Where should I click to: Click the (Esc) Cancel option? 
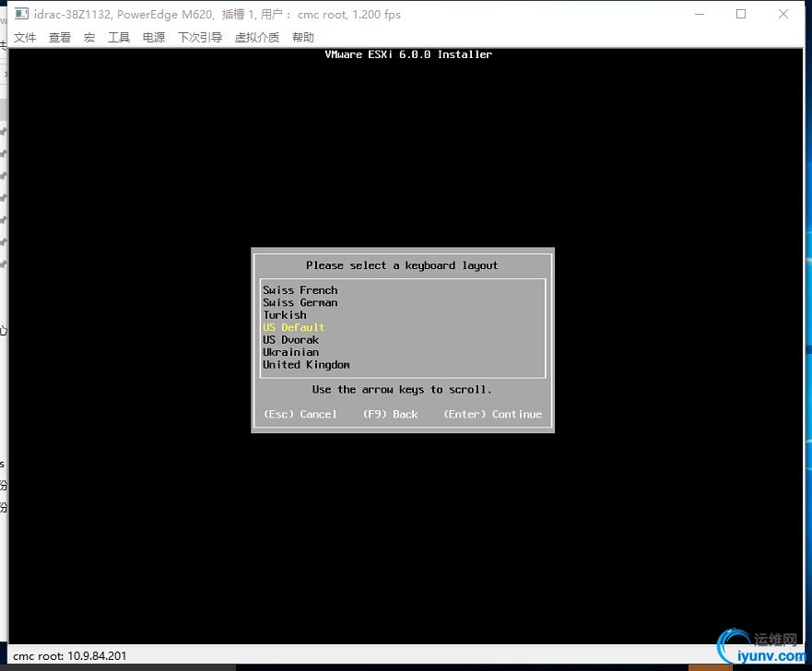(300, 414)
